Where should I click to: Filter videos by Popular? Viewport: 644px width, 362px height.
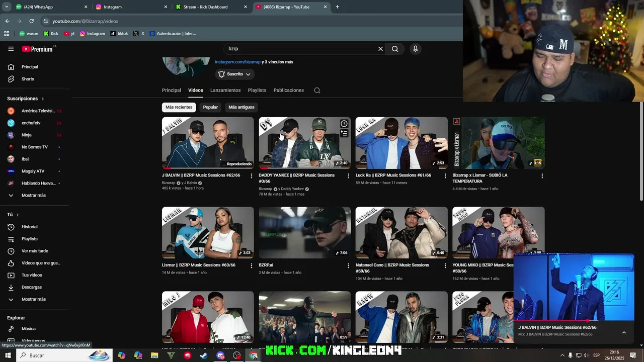[210, 107]
